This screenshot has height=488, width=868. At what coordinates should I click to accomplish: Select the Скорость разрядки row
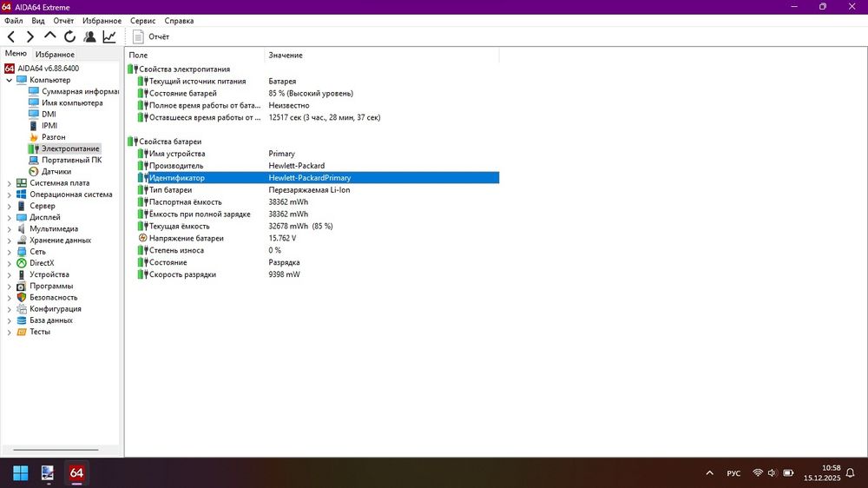319,274
